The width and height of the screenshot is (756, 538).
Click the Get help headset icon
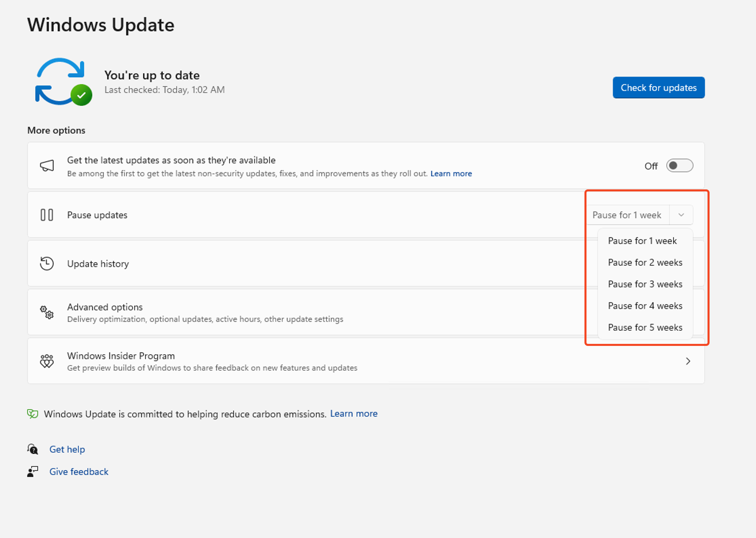33,449
